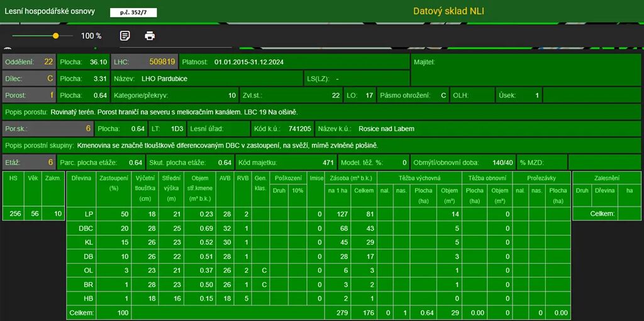Select the Por.sk. 6 field
The image size is (644, 321).
(x=48, y=129)
